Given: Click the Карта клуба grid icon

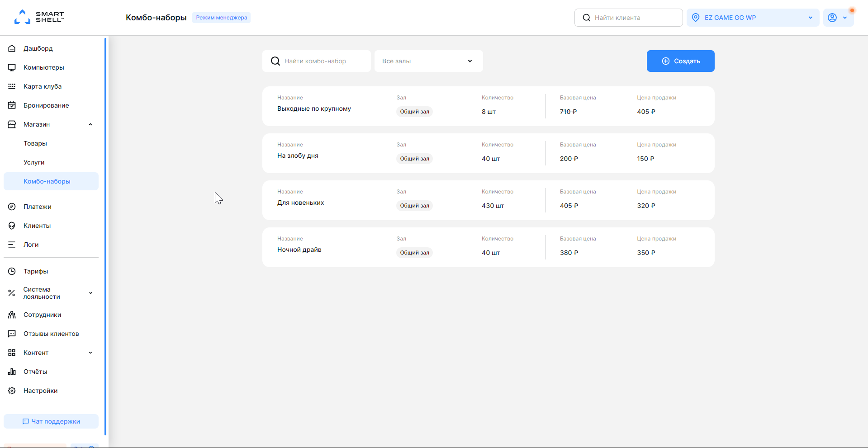Looking at the screenshot, I should 12,86.
